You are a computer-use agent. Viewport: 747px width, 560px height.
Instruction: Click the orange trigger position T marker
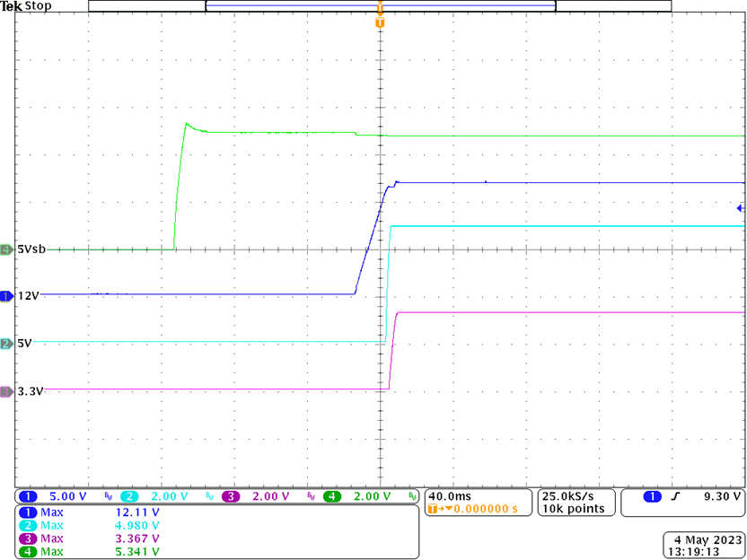tap(380, 21)
